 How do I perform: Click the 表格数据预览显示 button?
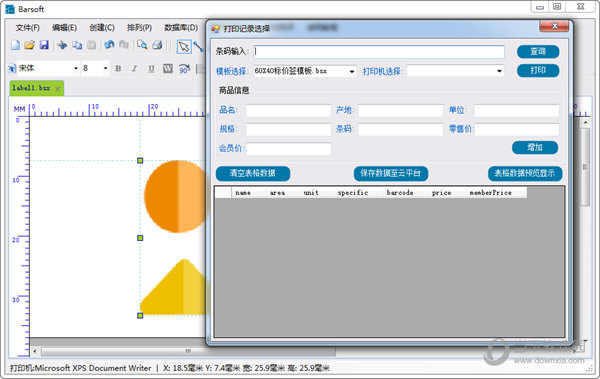pyautogui.click(x=525, y=173)
